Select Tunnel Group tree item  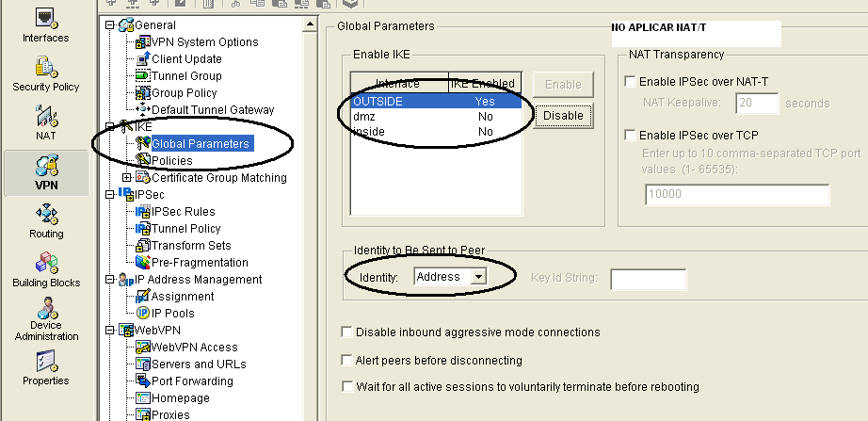point(186,76)
